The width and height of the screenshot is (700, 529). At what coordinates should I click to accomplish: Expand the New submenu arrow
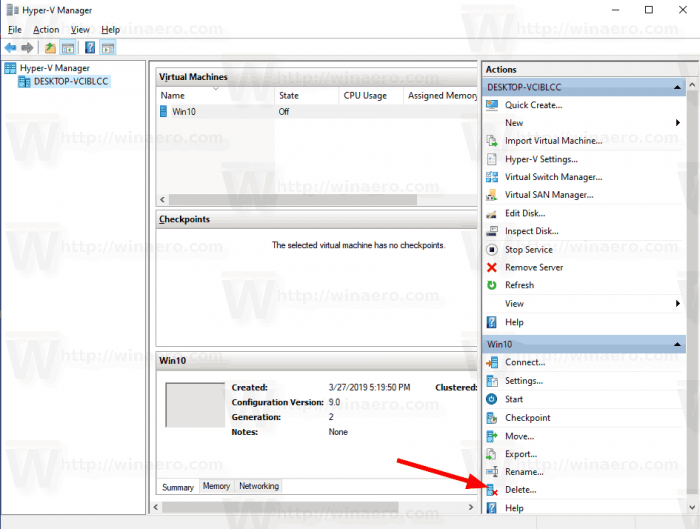click(679, 123)
